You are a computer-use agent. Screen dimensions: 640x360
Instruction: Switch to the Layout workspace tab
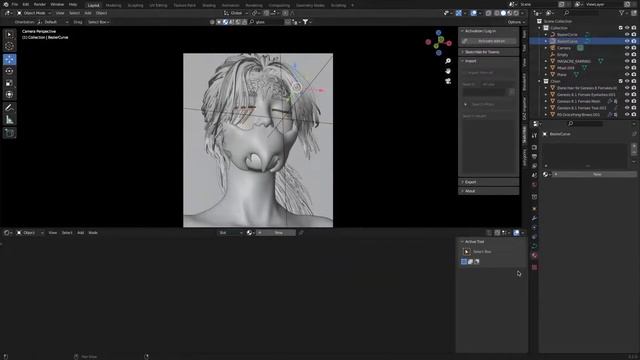coord(93,5)
